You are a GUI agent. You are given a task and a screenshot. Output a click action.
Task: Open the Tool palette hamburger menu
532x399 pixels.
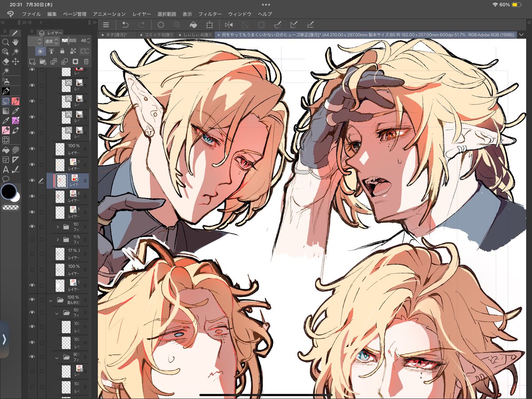[x=4, y=32]
